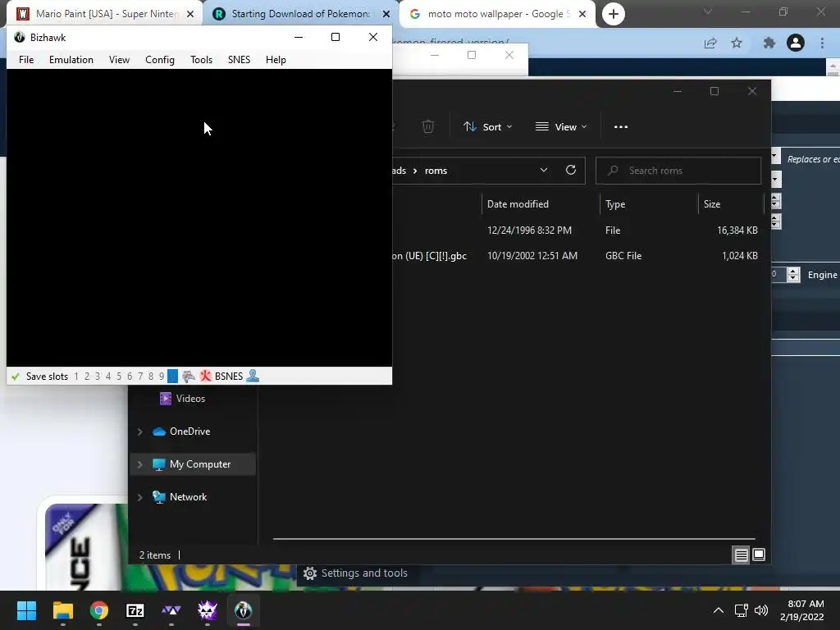Viewport: 840px width, 630px height.
Task: Select save slot 6 in Bizhawk status bar
Action: tap(130, 376)
